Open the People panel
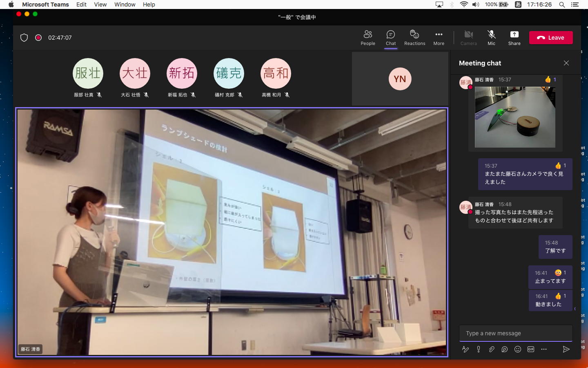Screen dimensions: 588x368 coord(367,38)
